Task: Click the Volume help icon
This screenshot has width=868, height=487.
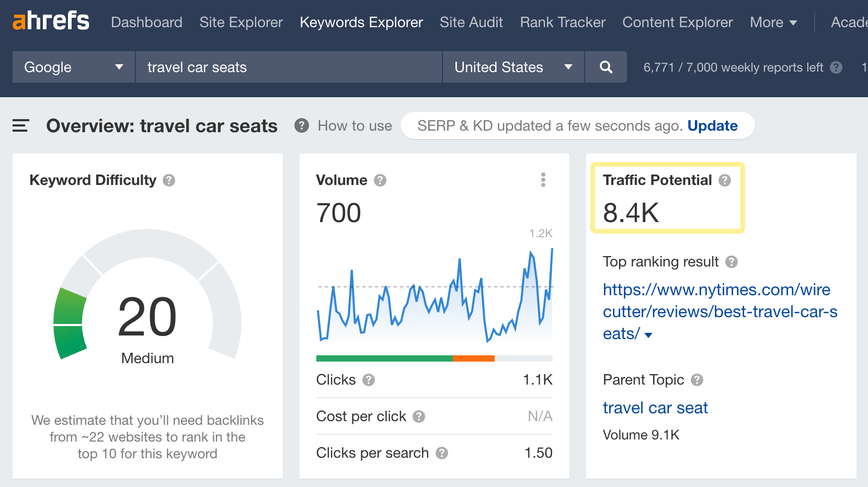Action: (x=380, y=180)
